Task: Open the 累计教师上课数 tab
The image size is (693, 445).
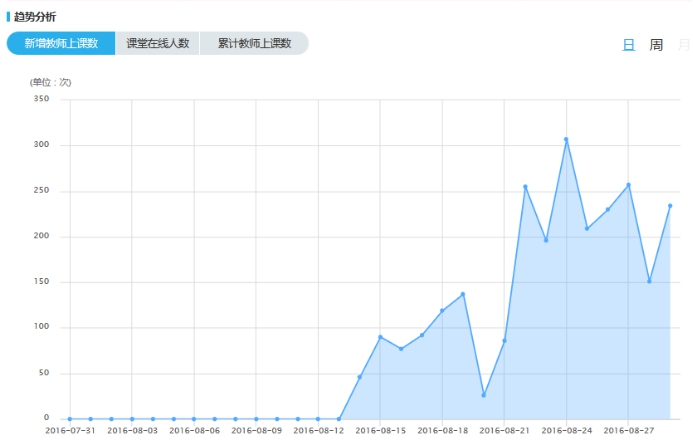Action: 254,43
